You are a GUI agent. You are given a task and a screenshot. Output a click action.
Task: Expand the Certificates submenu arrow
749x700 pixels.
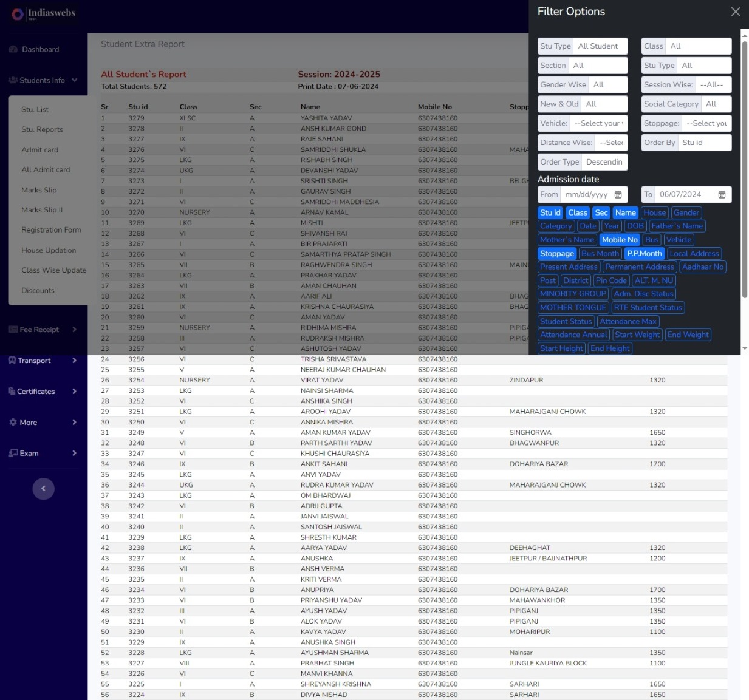[75, 392]
